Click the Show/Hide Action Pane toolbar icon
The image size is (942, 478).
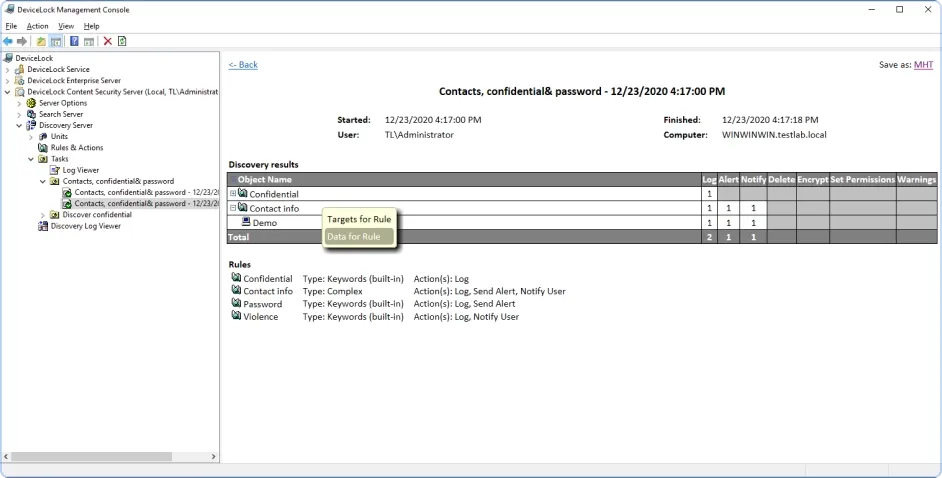point(89,41)
